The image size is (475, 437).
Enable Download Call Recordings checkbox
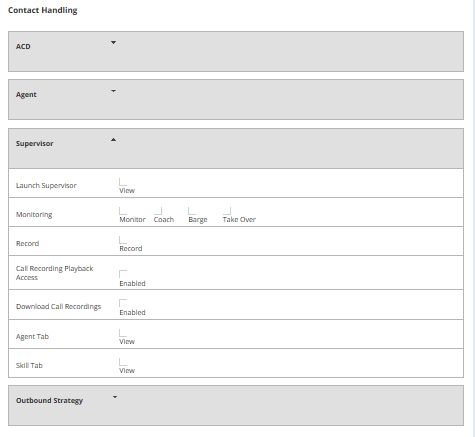pyautogui.click(x=123, y=303)
